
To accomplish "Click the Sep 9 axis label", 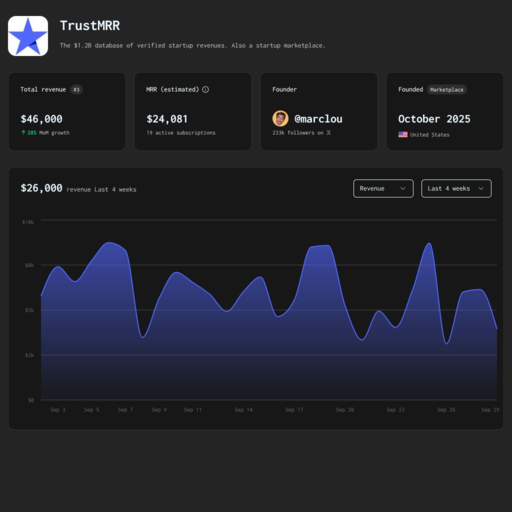I will [x=159, y=409].
